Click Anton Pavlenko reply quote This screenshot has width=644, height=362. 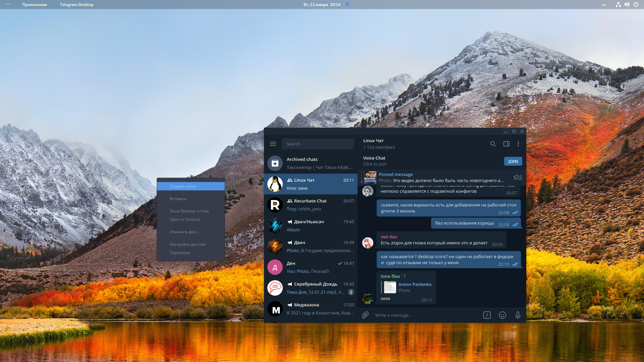point(407,287)
